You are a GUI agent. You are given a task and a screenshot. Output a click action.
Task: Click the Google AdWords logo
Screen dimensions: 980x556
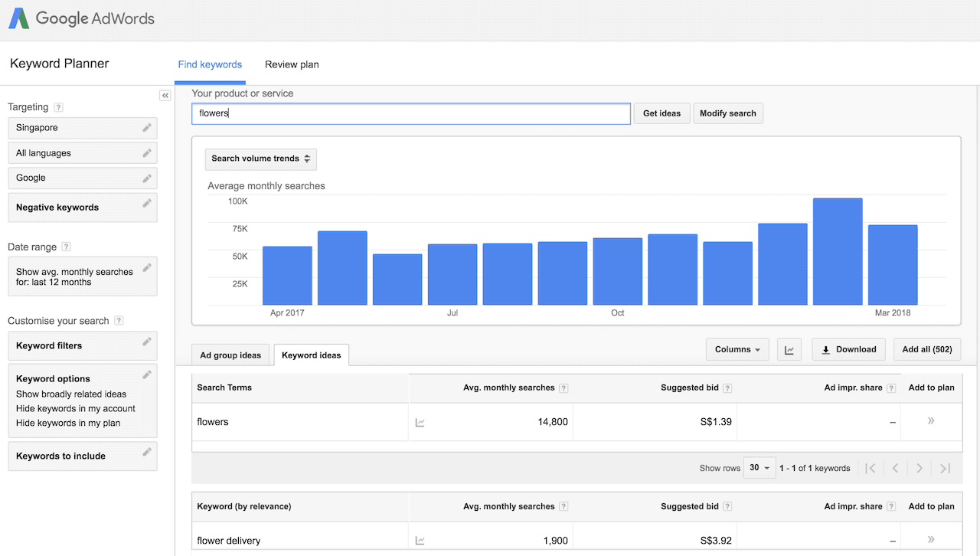click(x=82, y=18)
